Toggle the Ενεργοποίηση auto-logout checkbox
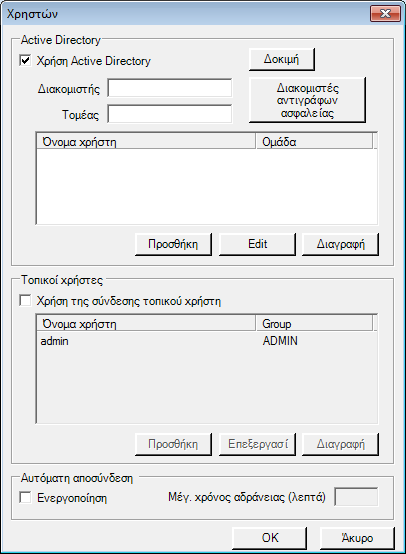 [25, 497]
